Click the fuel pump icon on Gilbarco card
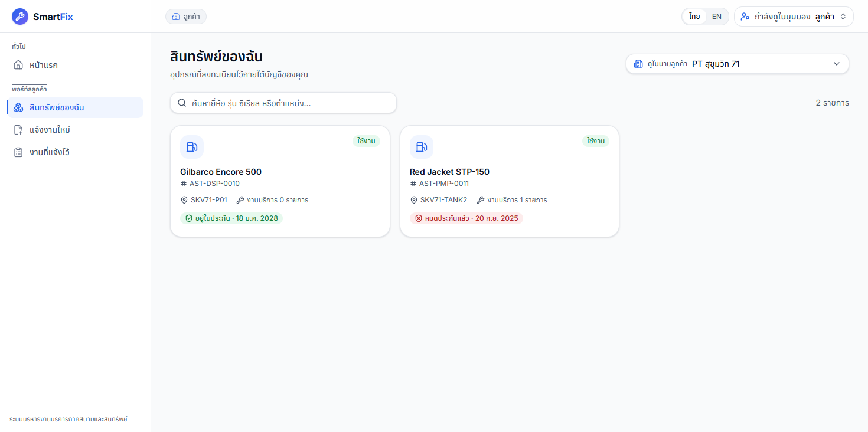 pyautogui.click(x=192, y=147)
